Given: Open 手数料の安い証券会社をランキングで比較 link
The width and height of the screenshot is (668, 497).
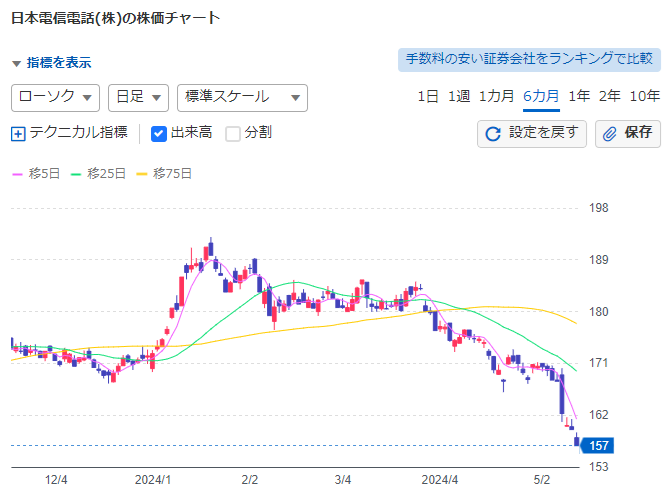Looking at the screenshot, I should [x=526, y=60].
